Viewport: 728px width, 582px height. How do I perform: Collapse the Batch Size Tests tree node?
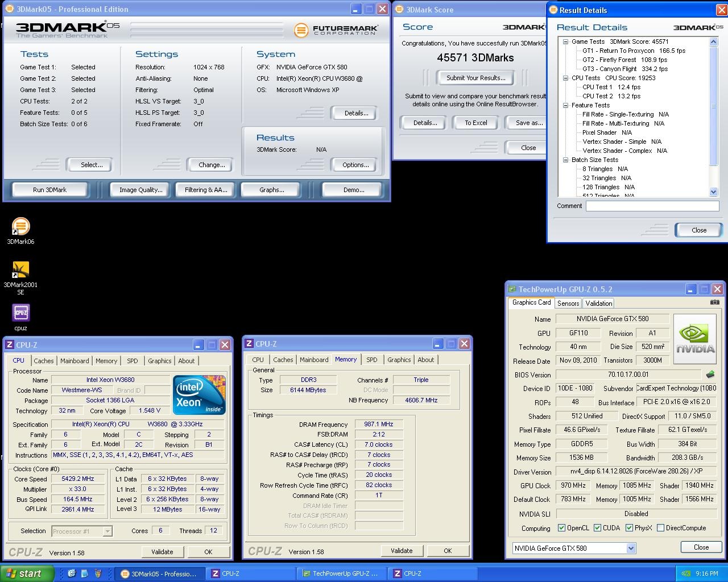pos(565,160)
